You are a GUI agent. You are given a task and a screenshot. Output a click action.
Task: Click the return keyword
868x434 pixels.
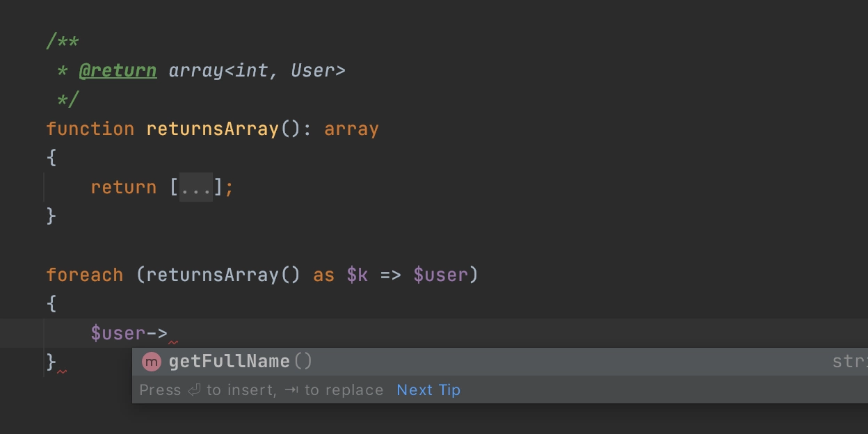click(123, 187)
